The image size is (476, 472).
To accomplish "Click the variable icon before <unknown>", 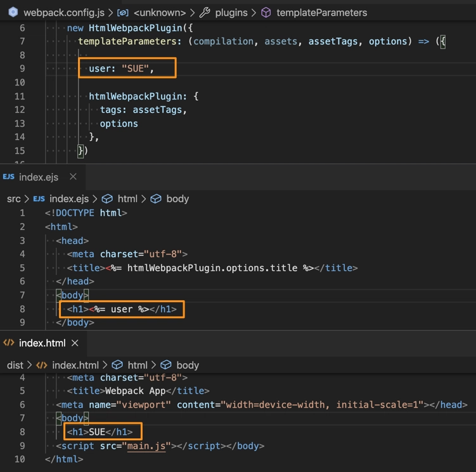I will [123, 13].
